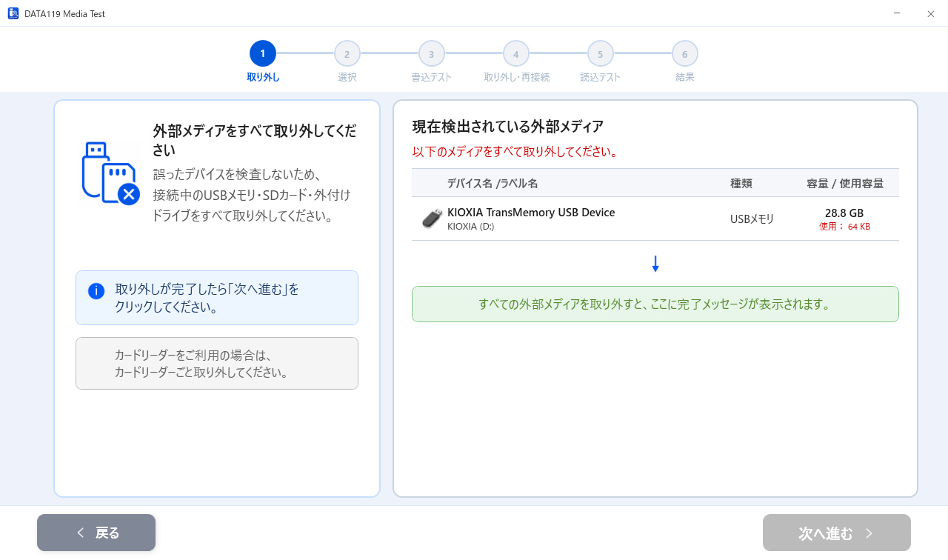The image size is (948, 560).
Task: Click the right chevron on 次へ進む button
Action: 869,533
